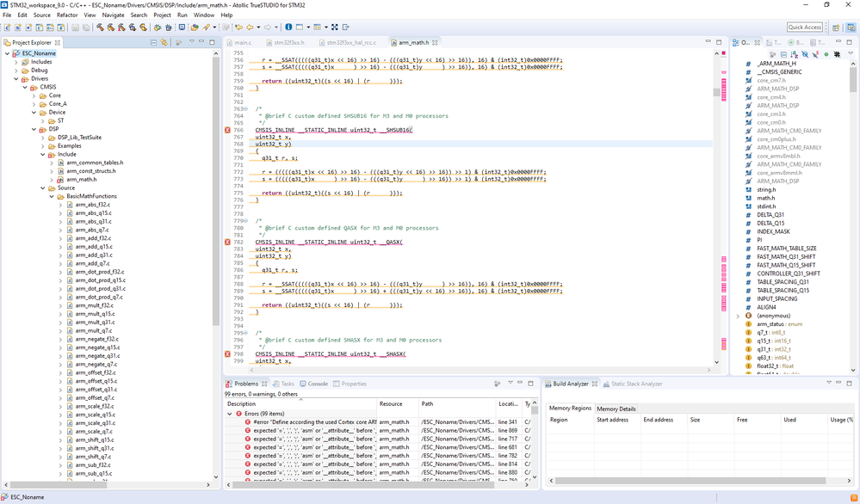This screenshot has width=860, height=504.
Task: Open the Navigate menu
Action: 113,15
